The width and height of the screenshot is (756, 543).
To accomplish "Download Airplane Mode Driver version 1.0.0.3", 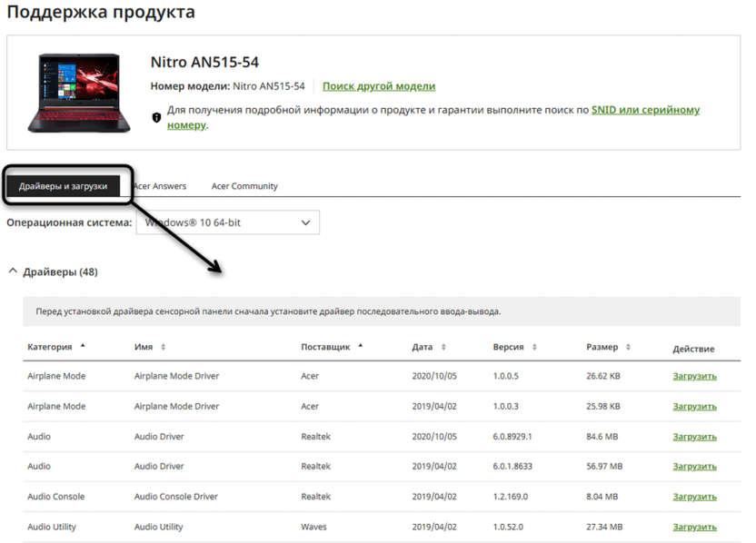I will (695, 406).
